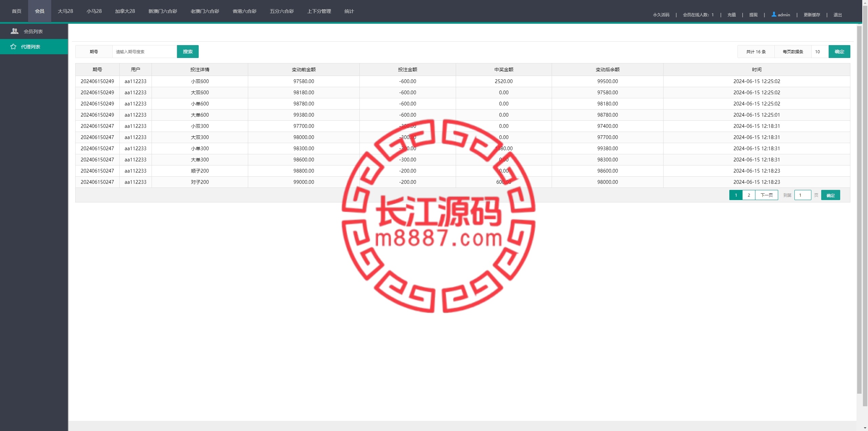Click the 投注详情 column header
This screenshot has height=431, width=868.
(x=200, y=70)
